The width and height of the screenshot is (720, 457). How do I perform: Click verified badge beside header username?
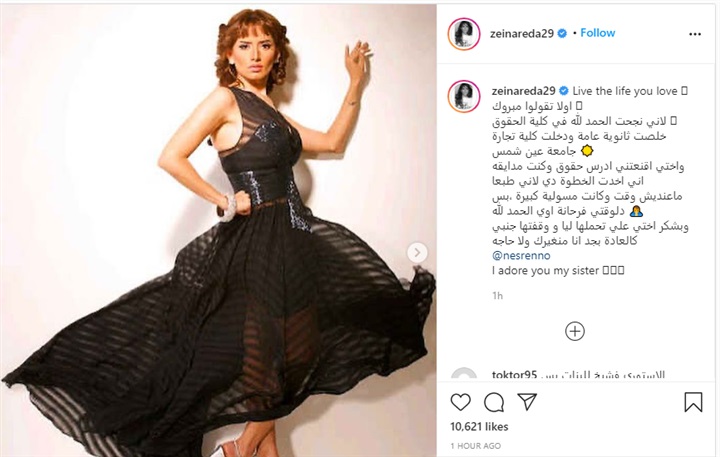pyautogui.click(x=562, y=34)
